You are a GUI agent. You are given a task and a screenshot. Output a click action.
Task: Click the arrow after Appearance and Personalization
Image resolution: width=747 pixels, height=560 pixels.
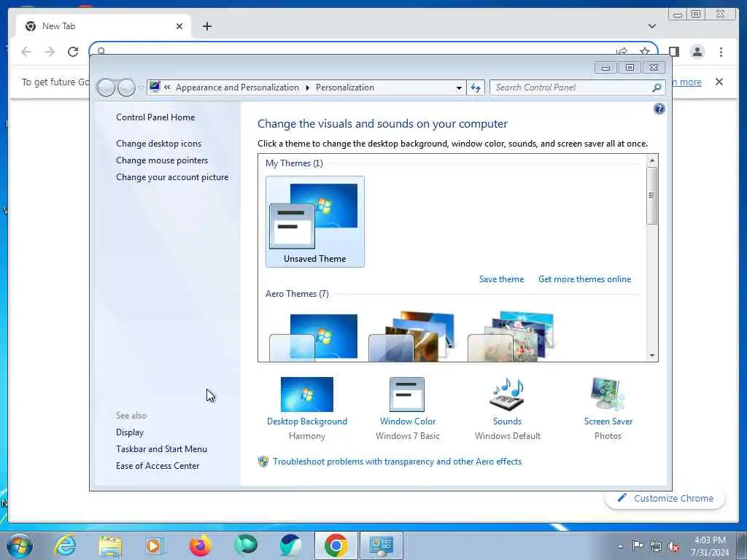coord(307,87)
